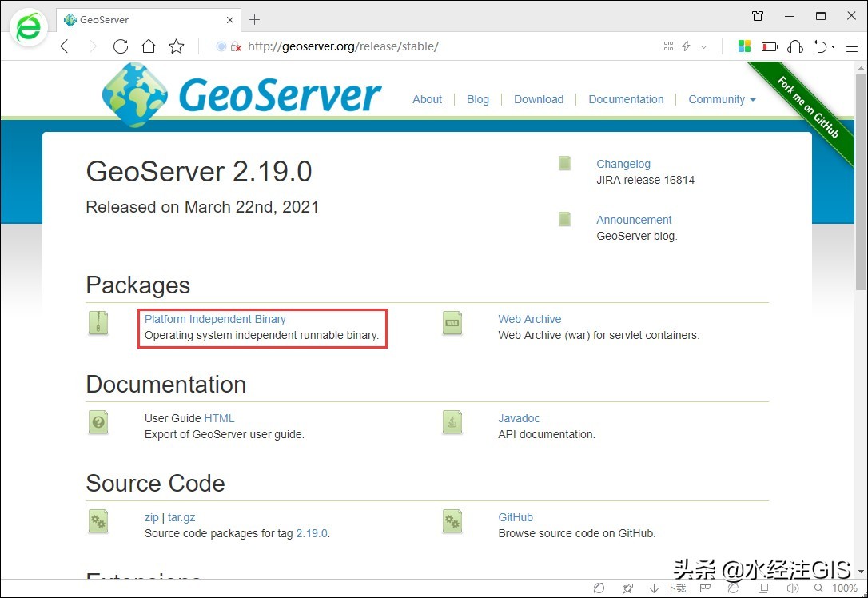The width and height of the screenshot is (868, 598).
Task: Click the document icon beside Changelog
Action: 564,163
